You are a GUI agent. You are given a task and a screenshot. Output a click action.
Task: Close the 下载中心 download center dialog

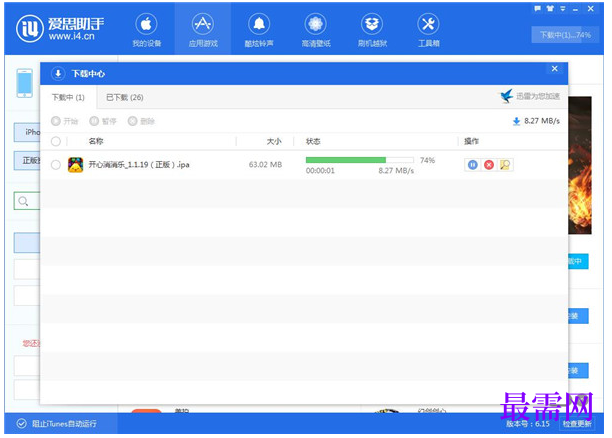coord(555,69)
